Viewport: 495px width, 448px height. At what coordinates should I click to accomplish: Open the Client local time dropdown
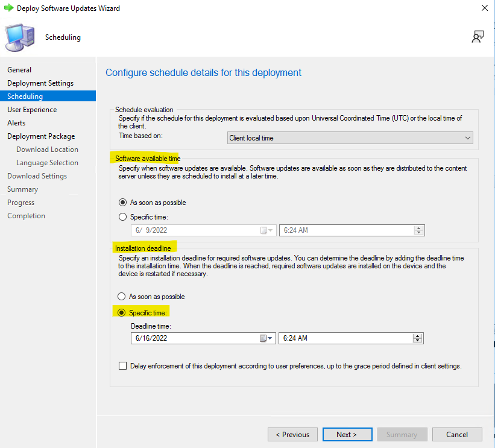click(x=467, y=137)
